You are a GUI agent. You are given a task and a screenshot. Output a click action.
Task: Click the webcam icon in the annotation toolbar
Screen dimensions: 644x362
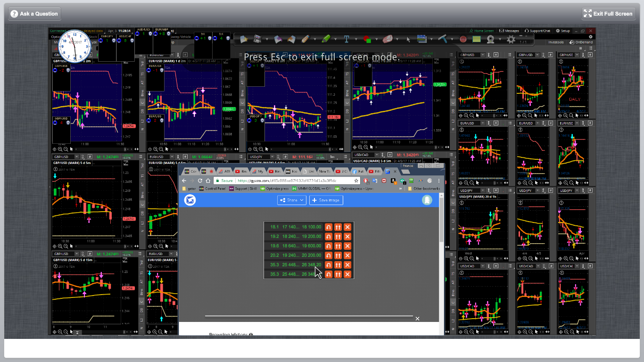pyautogui.click(x=490, y=40)
